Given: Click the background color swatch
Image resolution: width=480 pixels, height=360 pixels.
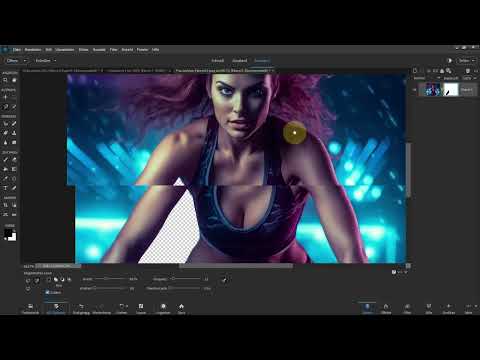Looking at the screenshot, I should point(13,237).
